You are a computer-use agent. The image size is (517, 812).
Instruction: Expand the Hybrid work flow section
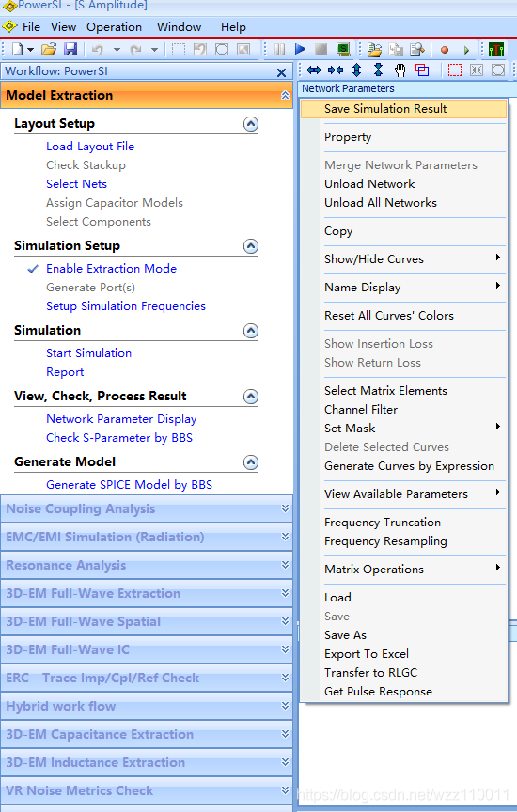pos(285,706)
